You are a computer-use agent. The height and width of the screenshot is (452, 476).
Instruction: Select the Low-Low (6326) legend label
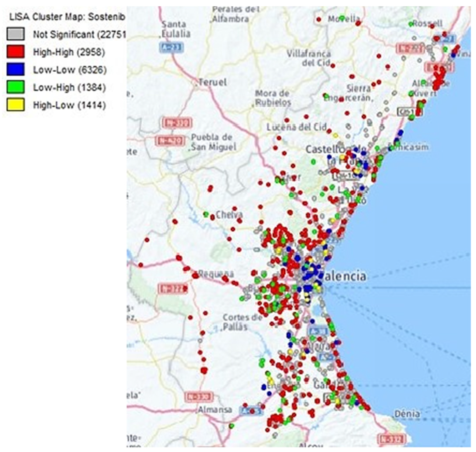point(70,70)
